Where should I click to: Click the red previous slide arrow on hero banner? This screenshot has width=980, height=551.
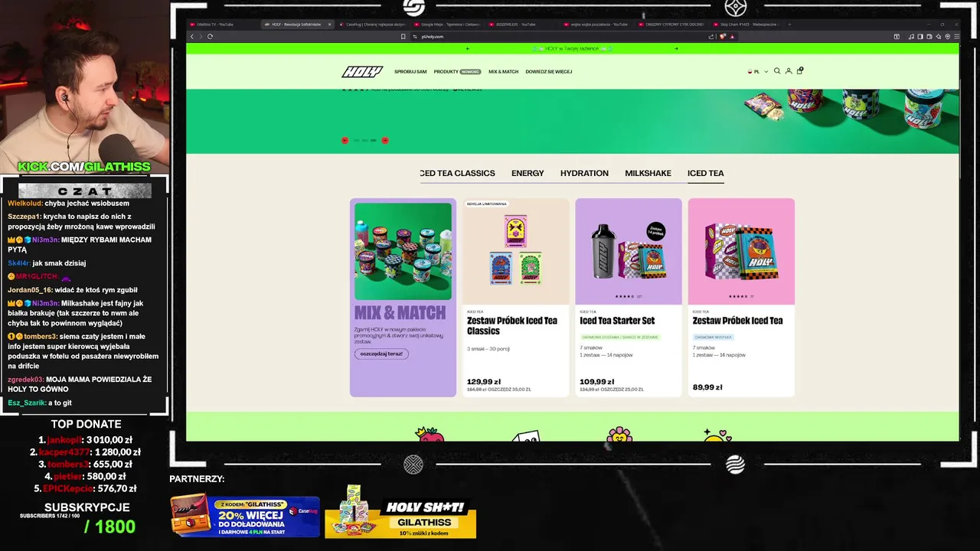[x=345, y=140]
